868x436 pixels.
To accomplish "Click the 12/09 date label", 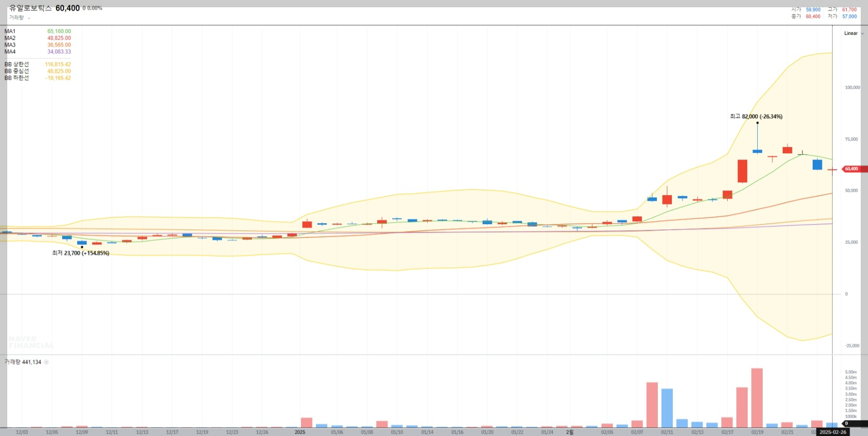I will click(82, 432).
